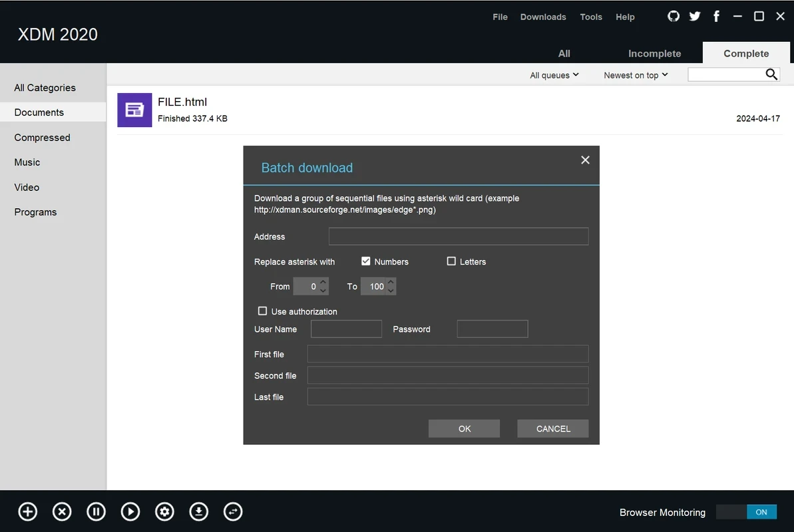Screen dimensions: 794x532
Task: Click the 2024-04-17 date text
Action: click(757, 118)
